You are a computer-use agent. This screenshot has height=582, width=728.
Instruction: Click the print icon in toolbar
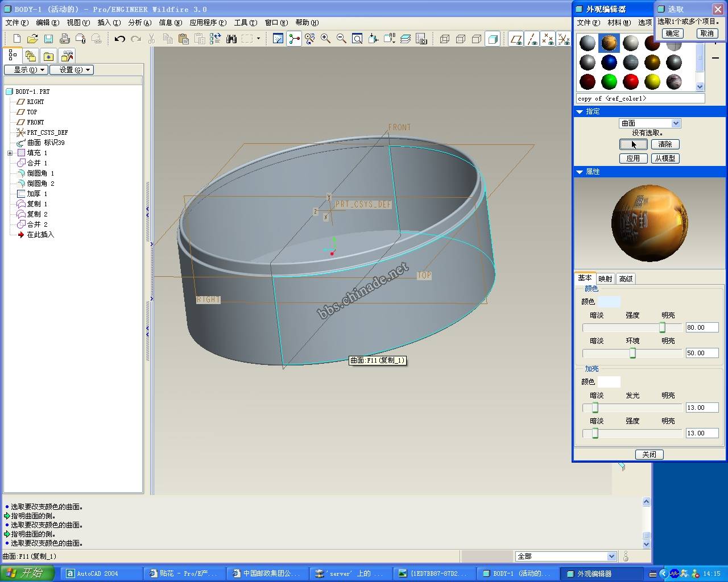click(x=64, y=39)
